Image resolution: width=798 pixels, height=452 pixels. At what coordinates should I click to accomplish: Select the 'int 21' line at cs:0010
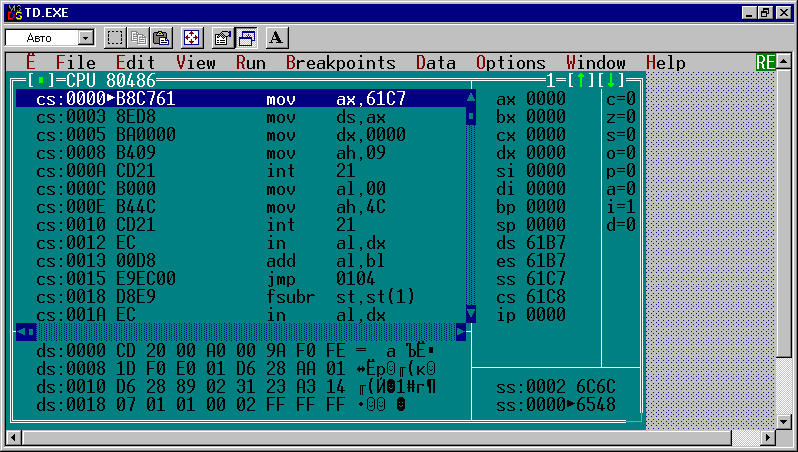[x=241, y=225]
